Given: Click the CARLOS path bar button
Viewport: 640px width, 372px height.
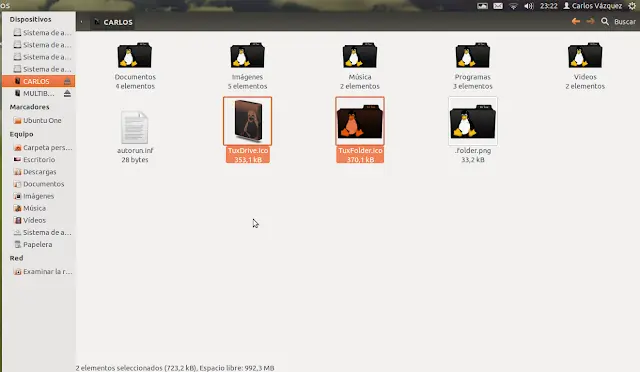Looking at the screenshot, I should (x=113, y=22).
